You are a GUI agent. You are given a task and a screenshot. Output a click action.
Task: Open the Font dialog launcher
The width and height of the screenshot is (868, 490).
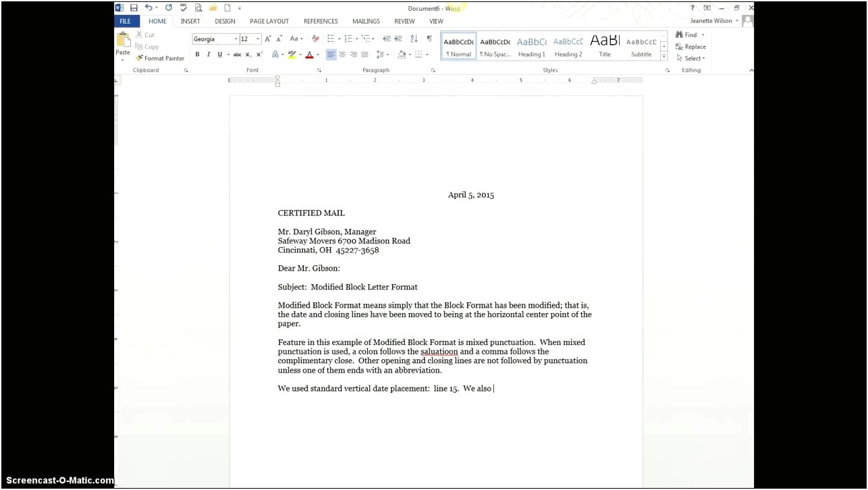tap(319, 70)
